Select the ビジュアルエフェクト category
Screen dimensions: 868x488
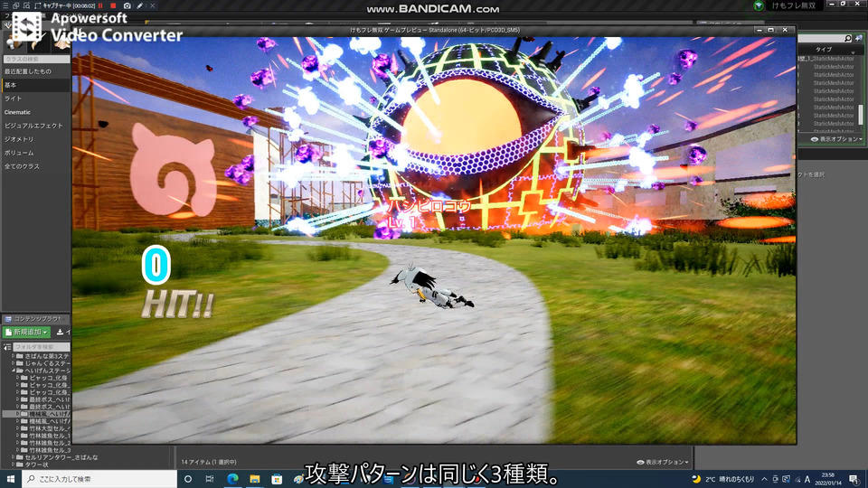coord(33,126)
